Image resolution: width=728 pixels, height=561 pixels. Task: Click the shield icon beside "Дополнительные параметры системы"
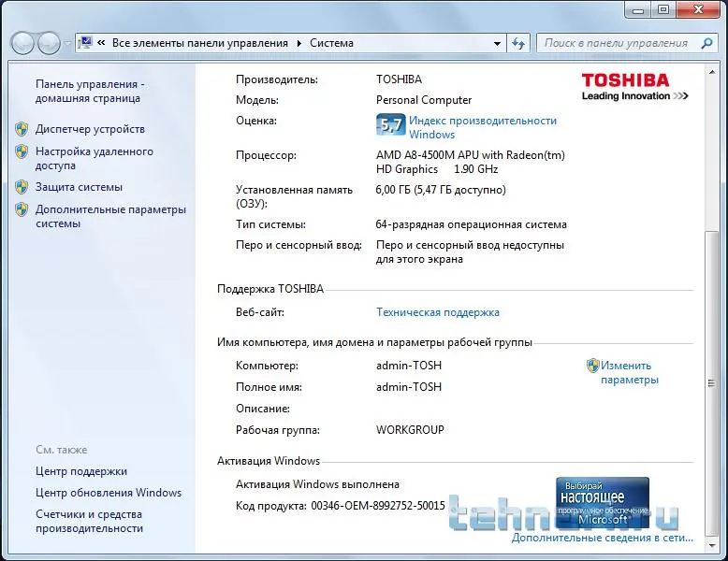[x=22, y=209]
